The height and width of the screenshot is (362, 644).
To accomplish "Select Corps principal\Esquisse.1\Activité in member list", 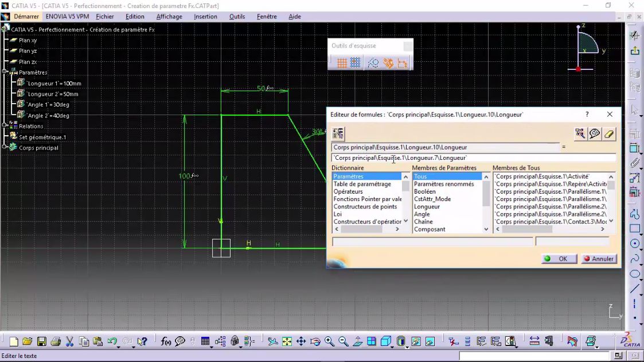I will click(542, 176).
